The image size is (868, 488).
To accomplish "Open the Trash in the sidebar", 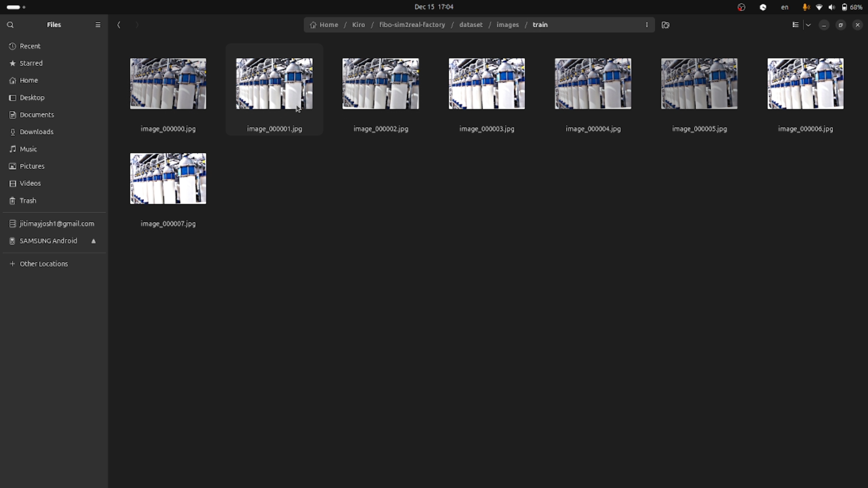I will (28, 201).
